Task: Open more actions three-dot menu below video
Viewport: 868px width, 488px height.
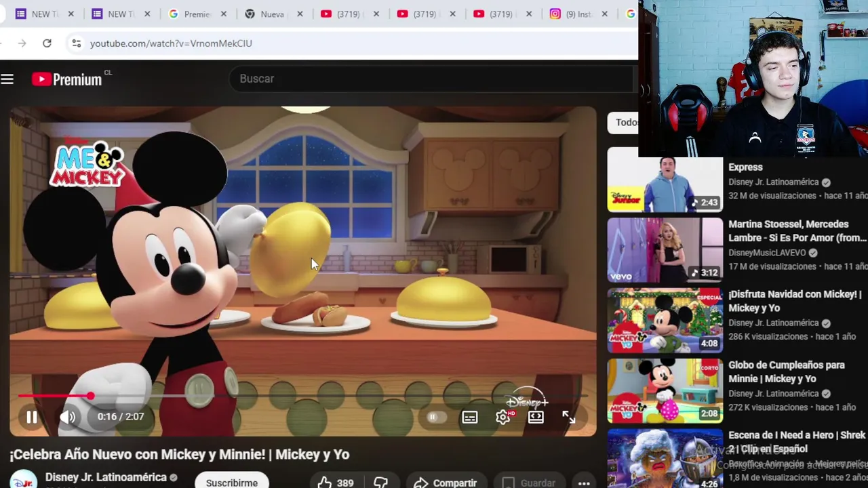Action: click(x=584, y=483)
